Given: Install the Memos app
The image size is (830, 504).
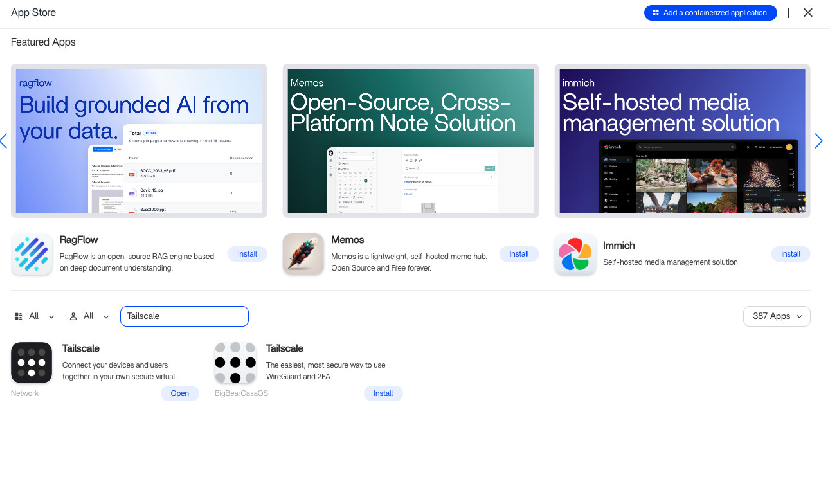Looking at the screenshot, I should click(x=519, y=254).
